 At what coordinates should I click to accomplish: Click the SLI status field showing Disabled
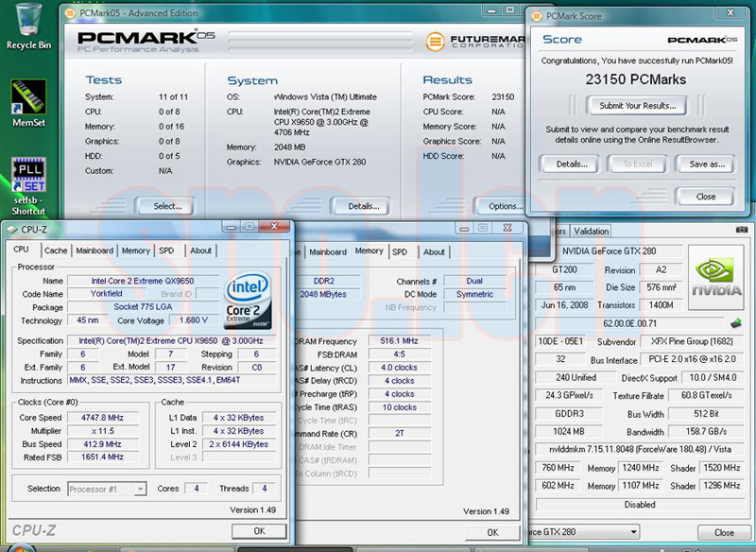(640, 505)
